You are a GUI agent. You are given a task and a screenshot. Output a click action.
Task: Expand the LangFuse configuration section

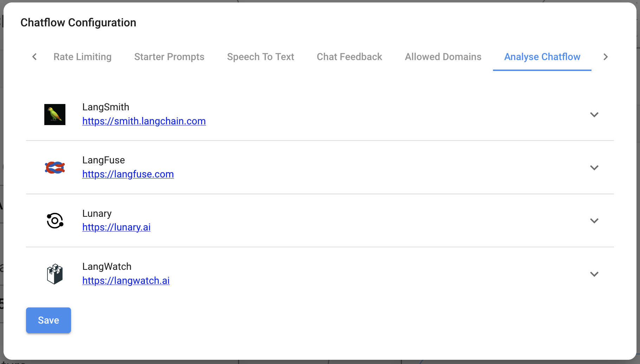click(595, 168)
